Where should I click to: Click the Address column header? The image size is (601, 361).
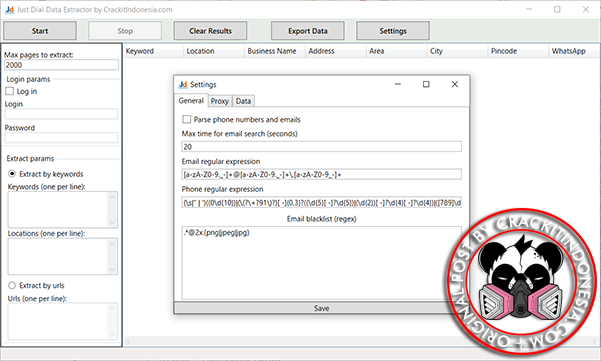pos(336,51)
